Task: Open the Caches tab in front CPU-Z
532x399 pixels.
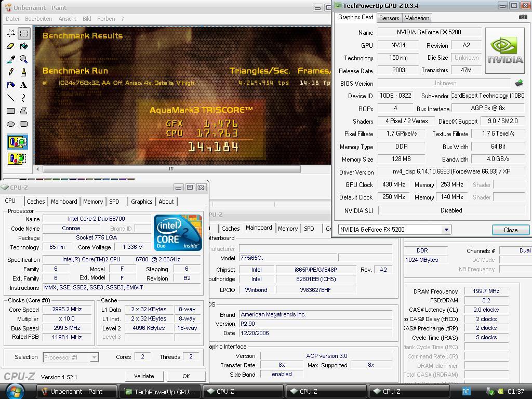Action: tap(36, 202)
